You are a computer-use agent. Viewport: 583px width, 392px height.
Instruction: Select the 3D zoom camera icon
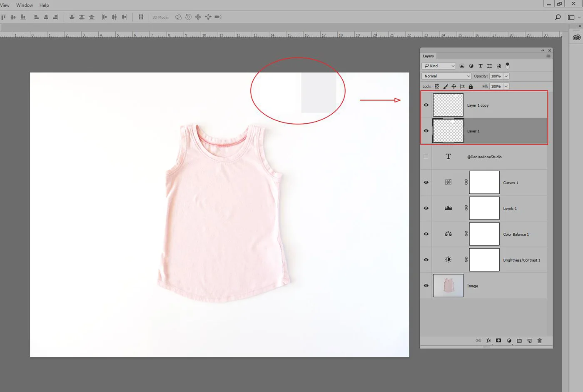218,17
